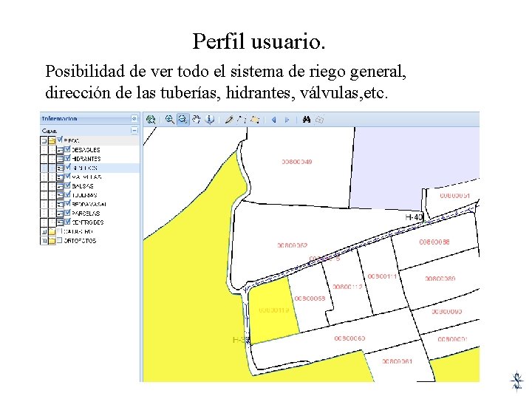Go to next map view arrow
Screen dimensions: 532x399
coord(287,120)
